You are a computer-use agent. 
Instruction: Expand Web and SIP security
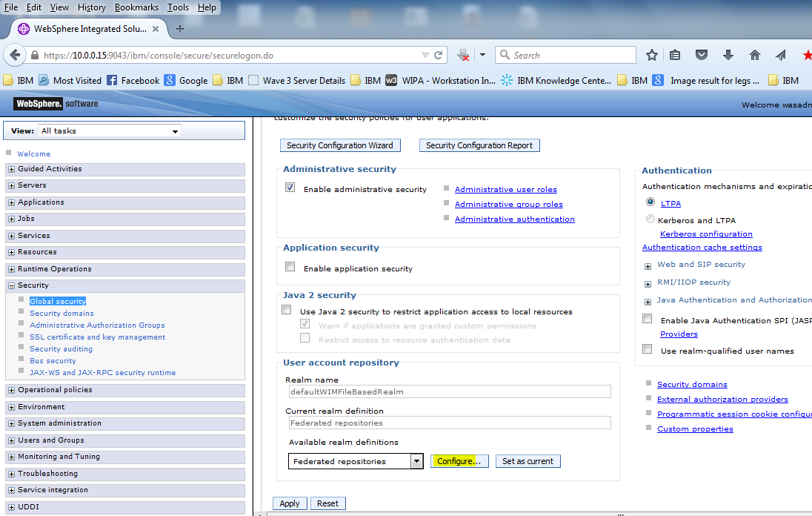coord(648,266)
